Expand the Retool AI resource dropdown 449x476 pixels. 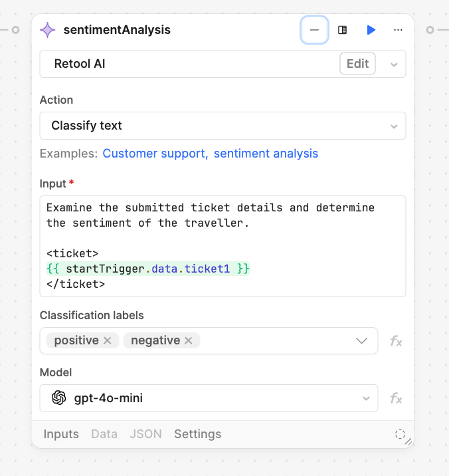coord(394,64)
